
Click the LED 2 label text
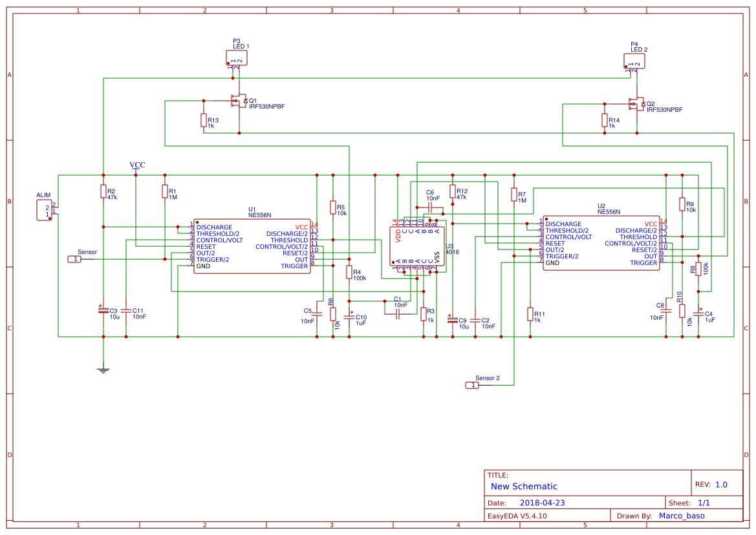tap(639, 50)
